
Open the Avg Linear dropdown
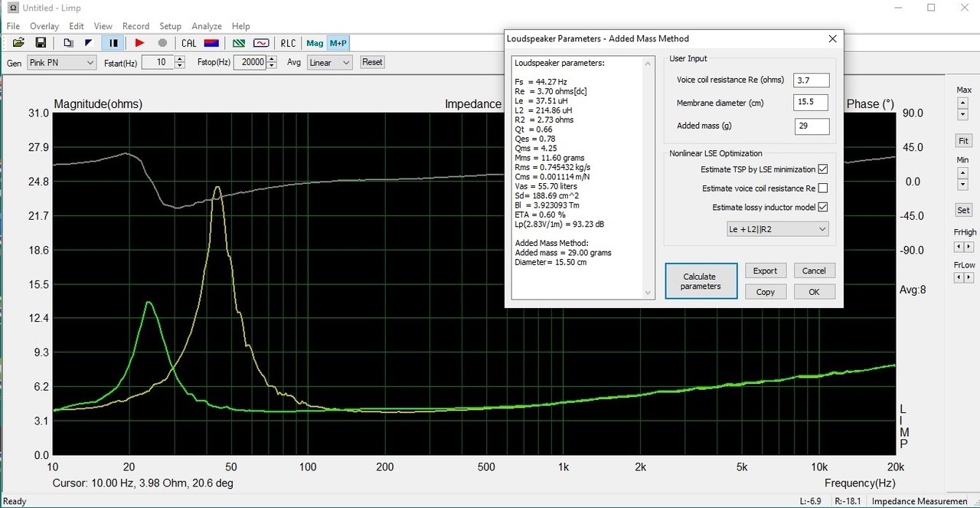point(329,63)
